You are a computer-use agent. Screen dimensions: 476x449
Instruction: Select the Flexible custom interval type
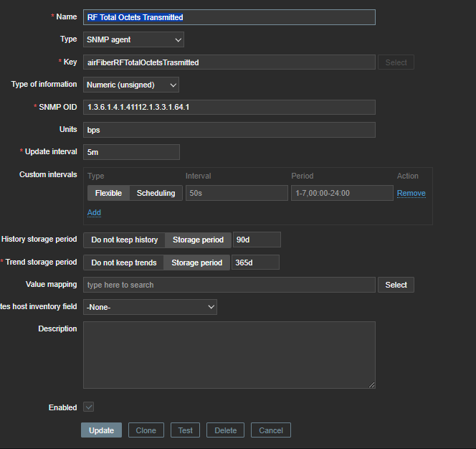(108, 193)
